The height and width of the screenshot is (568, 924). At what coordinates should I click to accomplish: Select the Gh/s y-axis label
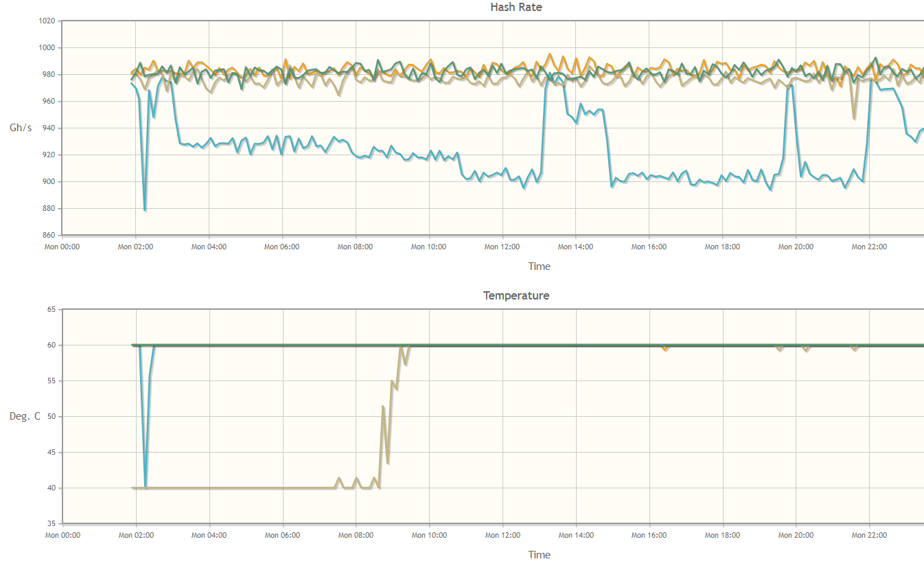click(x=21, y=128)
